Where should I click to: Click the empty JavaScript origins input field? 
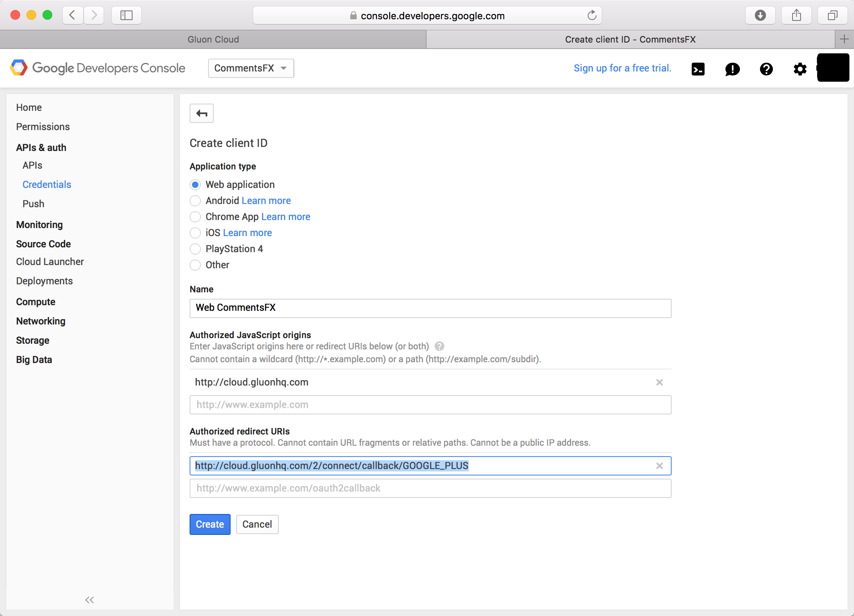[431, 405]
